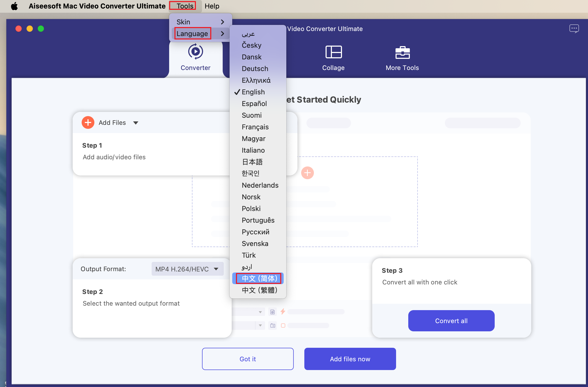588x387 pixels.
Task: Select Svenska language
Action: coord(258,243)
